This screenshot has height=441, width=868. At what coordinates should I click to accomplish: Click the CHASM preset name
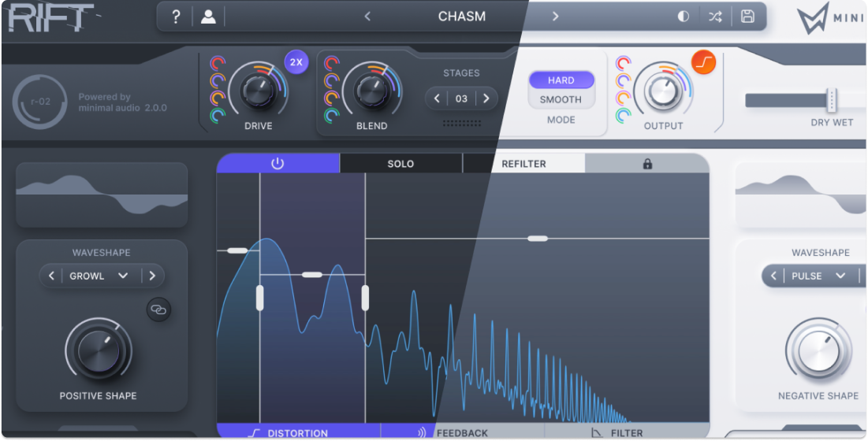[x=462, y=17]
